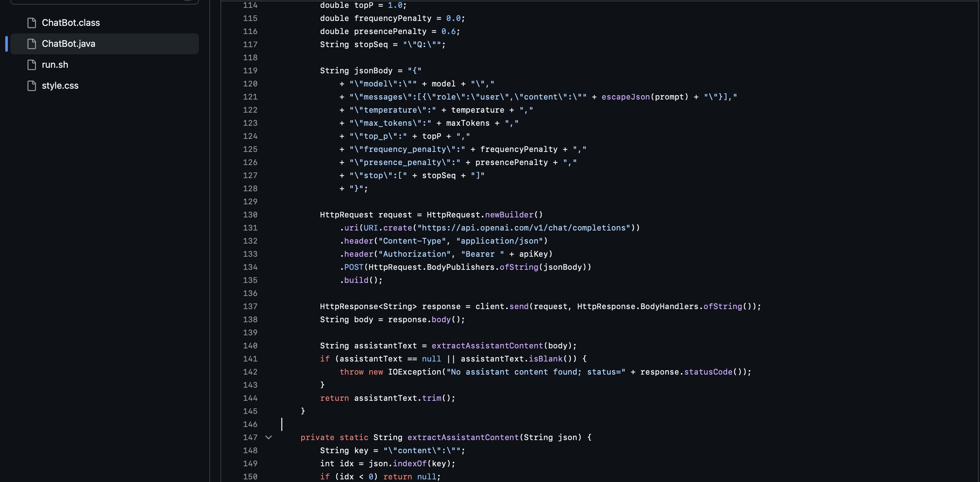Click the file icon beside ChatBot.class
980x482 pixels.
32,23
